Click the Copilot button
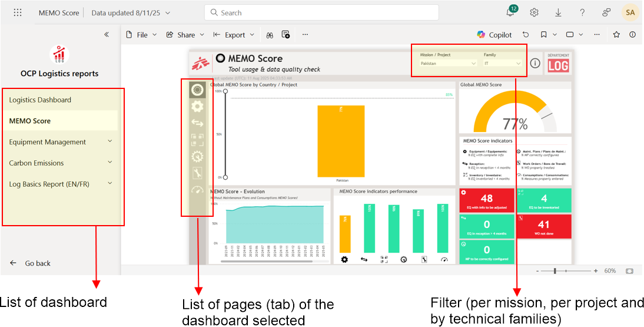644x327 pixels. coord(494,35)
